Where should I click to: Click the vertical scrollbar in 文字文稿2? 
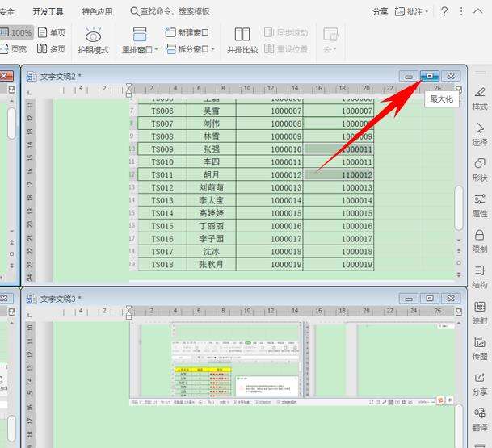[458, 207]
